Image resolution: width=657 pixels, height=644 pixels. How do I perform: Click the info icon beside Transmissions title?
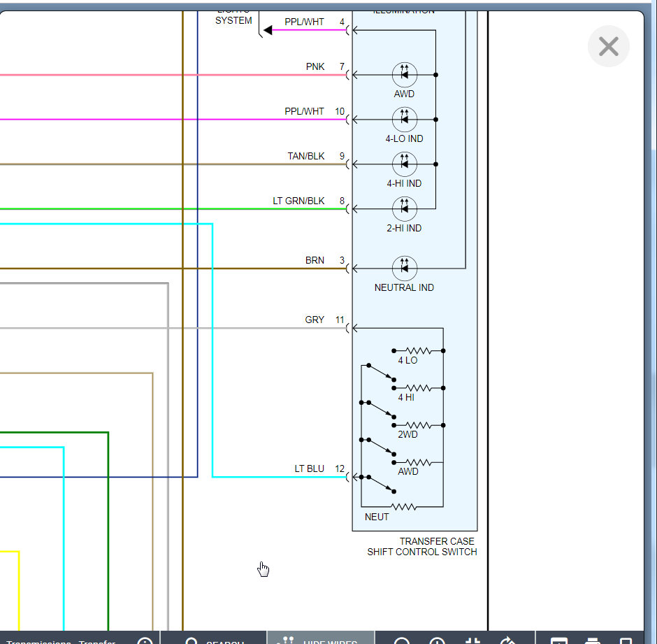[145, 641]
